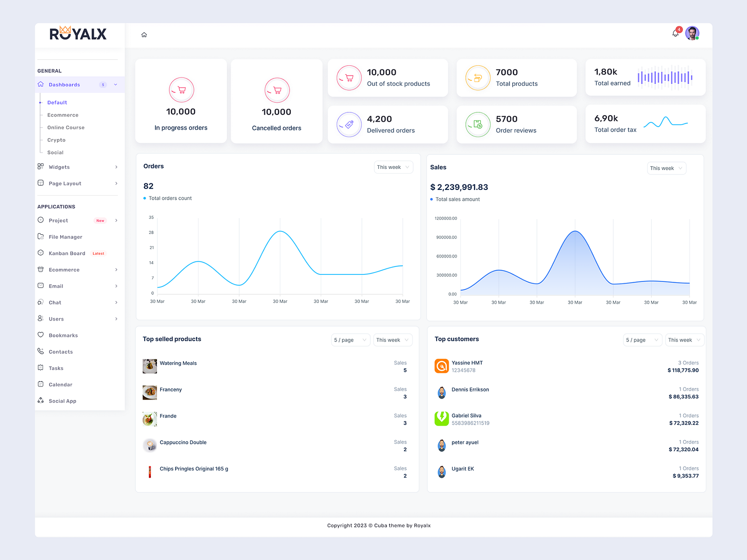The width and height of the screenshot is (747, 560).
Task: Click the Cappuccino Double product thumbnail
Action: pos(149,445)
